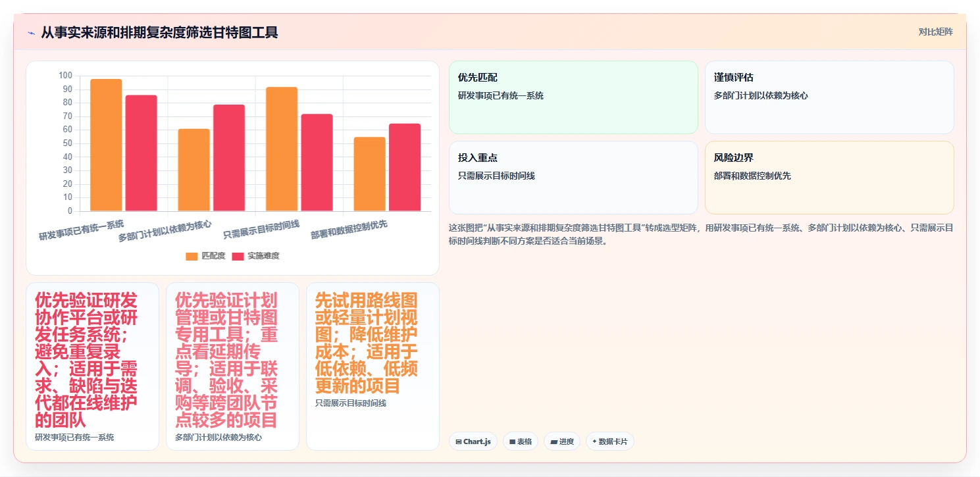Viewport: 980px width, 477px height.
Task: Click the caption 多部门计划以依赖为核心 under the pink card
Action: click(x=219, y=438)
